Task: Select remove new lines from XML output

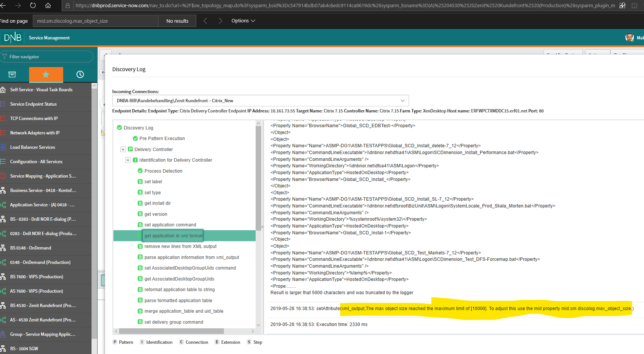Action: coord(180,246)
